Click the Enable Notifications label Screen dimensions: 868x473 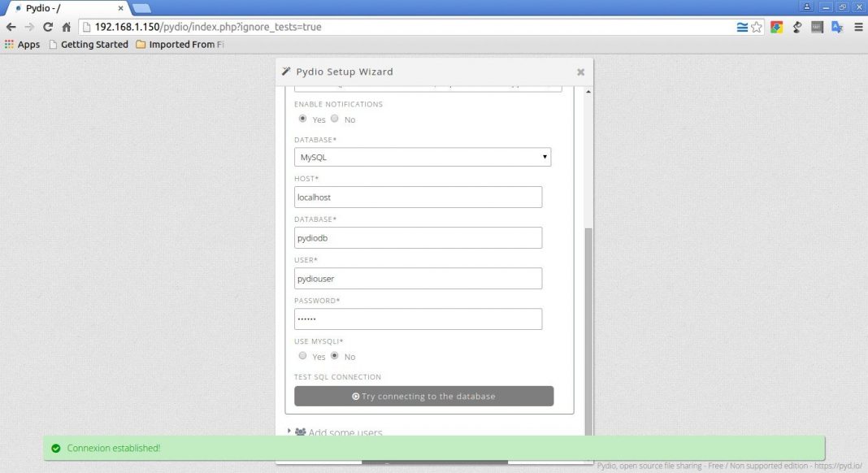pyautogui.click(x=338, y=104)
